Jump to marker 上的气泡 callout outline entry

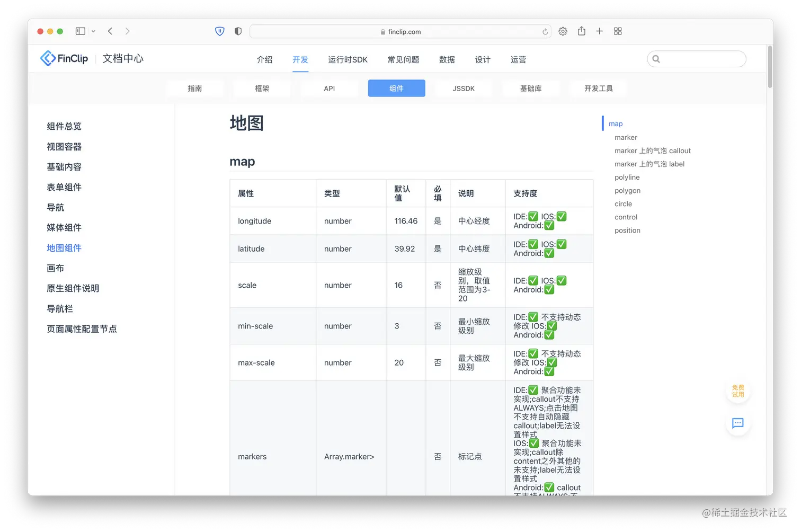[653, 150]
